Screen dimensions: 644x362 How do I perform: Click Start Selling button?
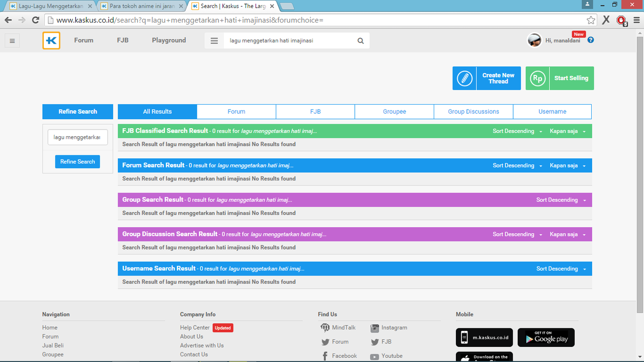(559, 78)
